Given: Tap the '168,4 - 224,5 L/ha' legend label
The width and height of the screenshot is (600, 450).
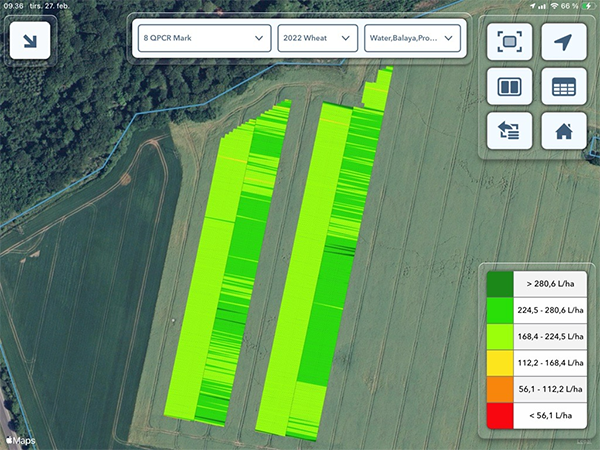Looking at the screenshot, I should 550,337.
